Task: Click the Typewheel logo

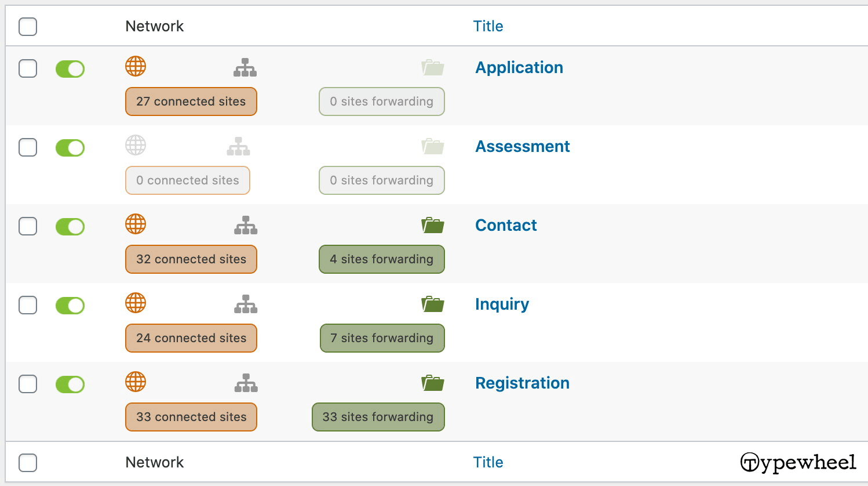Action: tap(798, 463)
